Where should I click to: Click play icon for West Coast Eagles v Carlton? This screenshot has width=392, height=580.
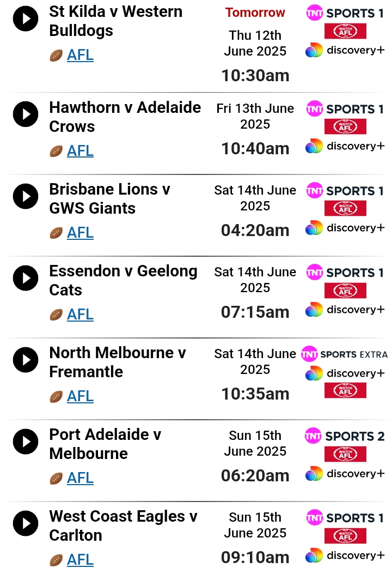(26, 523)
